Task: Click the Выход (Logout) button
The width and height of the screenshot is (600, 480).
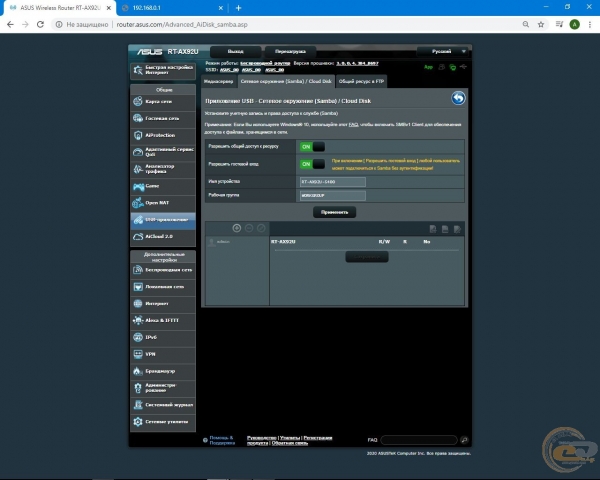Action: pyautogui.click(x=236, y=51)
